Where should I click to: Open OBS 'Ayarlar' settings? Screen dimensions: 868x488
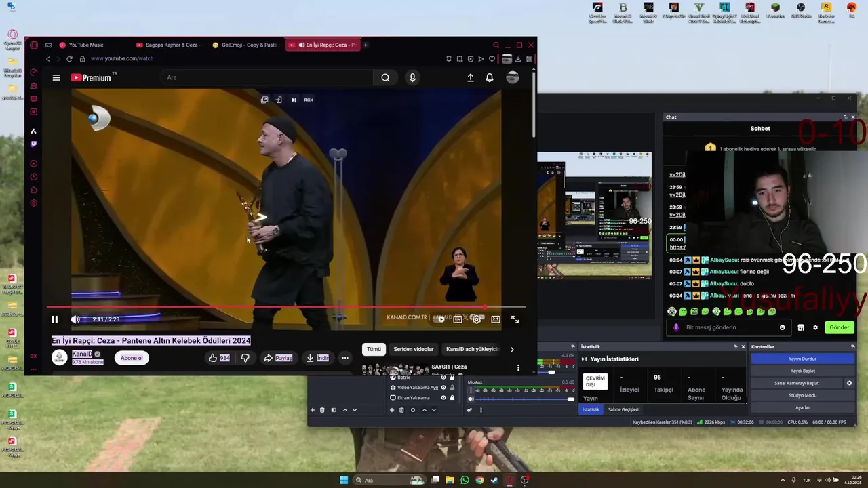tap(802, 407)
